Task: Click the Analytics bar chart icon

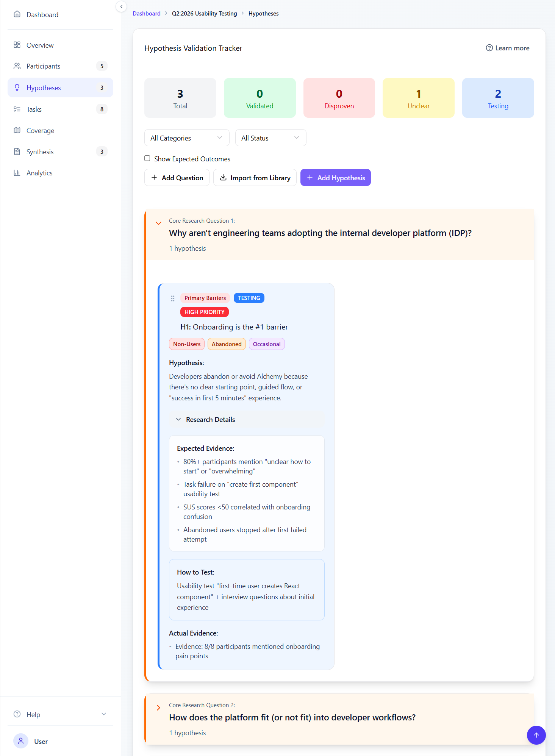Action: pos(17,173)
